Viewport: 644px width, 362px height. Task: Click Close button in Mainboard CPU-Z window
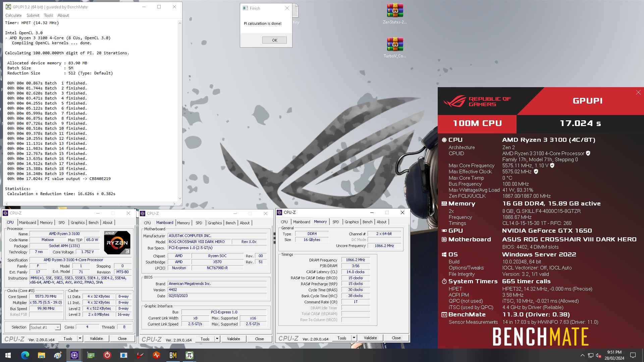[259, 339]
